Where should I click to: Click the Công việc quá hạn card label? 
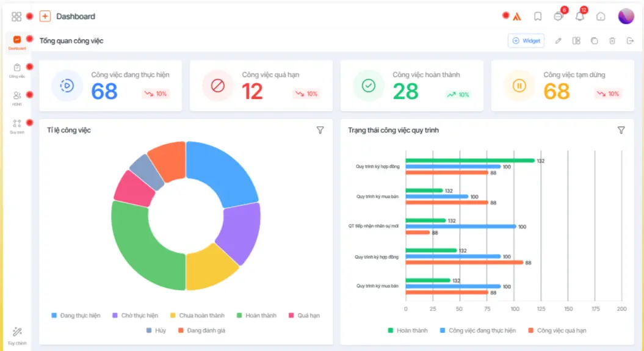coord(270,74)
